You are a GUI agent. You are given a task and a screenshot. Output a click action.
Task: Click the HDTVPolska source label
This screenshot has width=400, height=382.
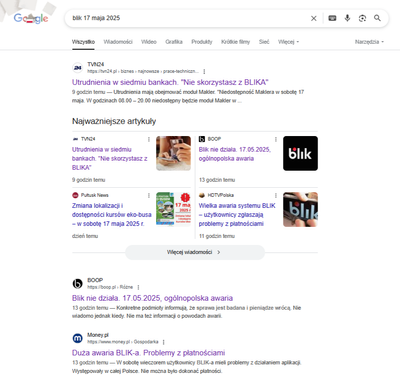(x=221, y=195)
